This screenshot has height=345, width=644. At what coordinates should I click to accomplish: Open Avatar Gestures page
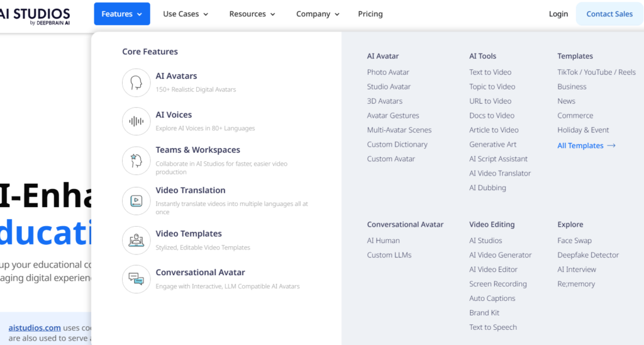pyautogui.click(x=393, y=116)
